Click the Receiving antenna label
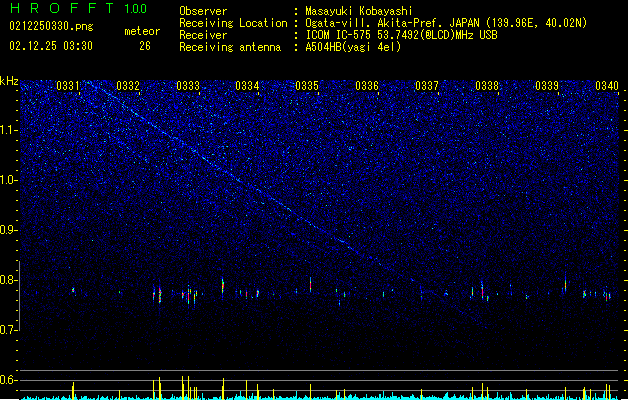Image resolution: width=629 pixels, height=400 pixels. tap(230, 47)
